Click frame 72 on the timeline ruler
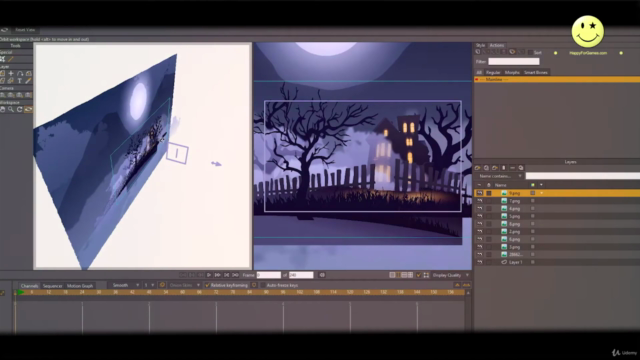The width and height of the screenshot is (640, 360). 216,292
